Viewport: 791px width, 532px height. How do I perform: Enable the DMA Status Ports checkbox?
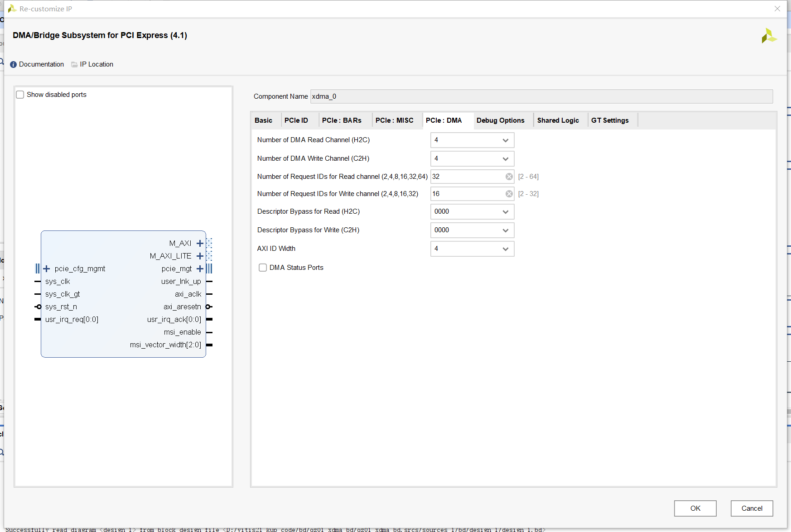[263, 268]
